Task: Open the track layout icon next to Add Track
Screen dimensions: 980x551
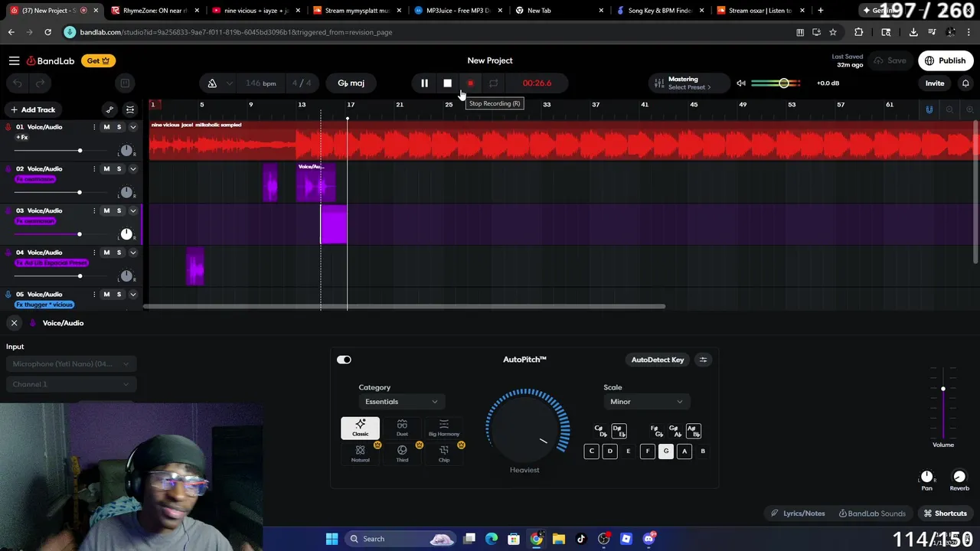Action: pyautogui.click(x=130, y=109)
